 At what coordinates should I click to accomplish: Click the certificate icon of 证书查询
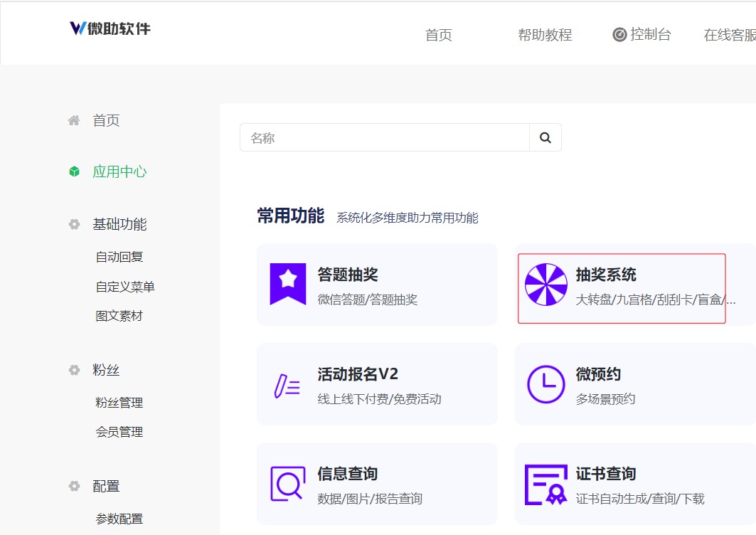pyautogui.click(x=545, y=484)
